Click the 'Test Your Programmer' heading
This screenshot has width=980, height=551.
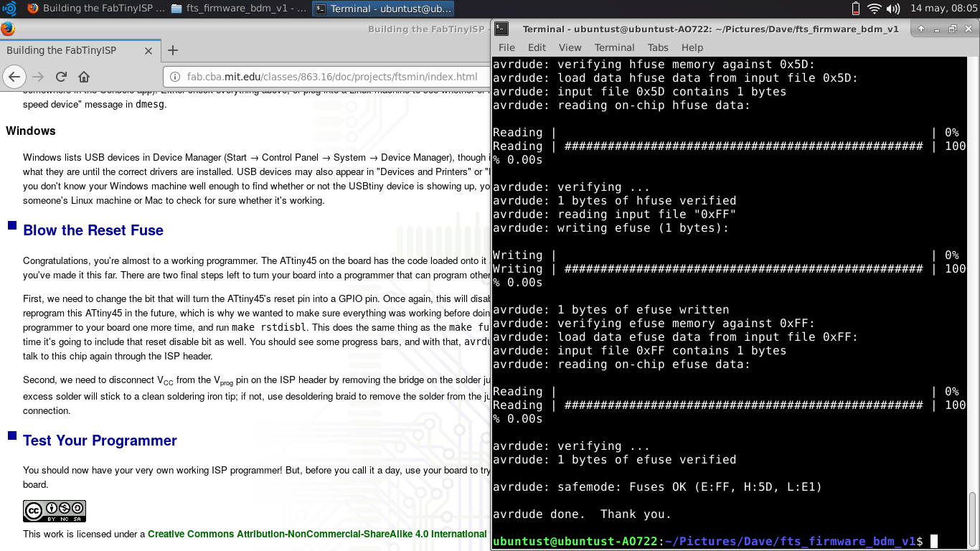pyautogui.click(x=100, y=441)
